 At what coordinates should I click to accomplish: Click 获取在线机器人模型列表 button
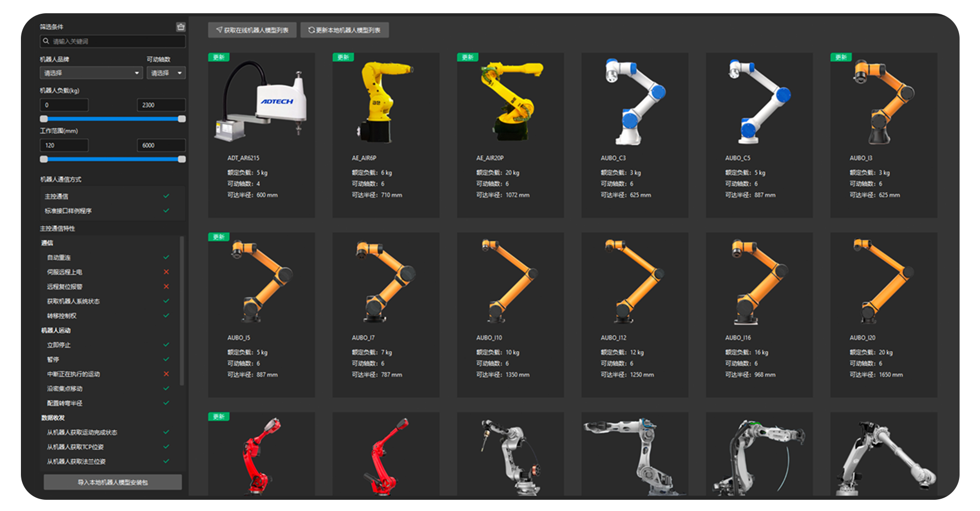pos(252,30)
